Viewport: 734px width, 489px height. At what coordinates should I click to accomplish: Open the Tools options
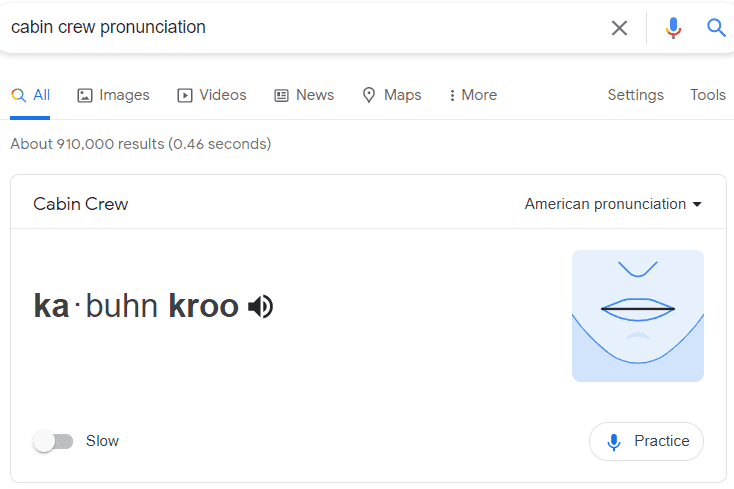tap(707, 95)
